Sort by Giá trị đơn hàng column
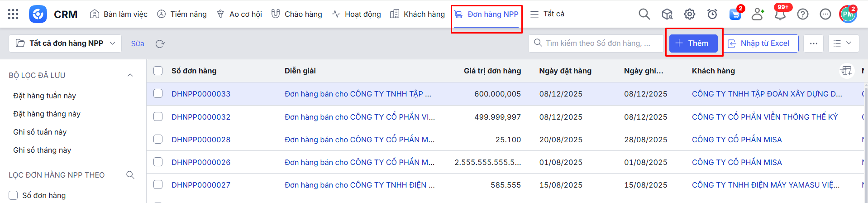 (x=492, y=71)
